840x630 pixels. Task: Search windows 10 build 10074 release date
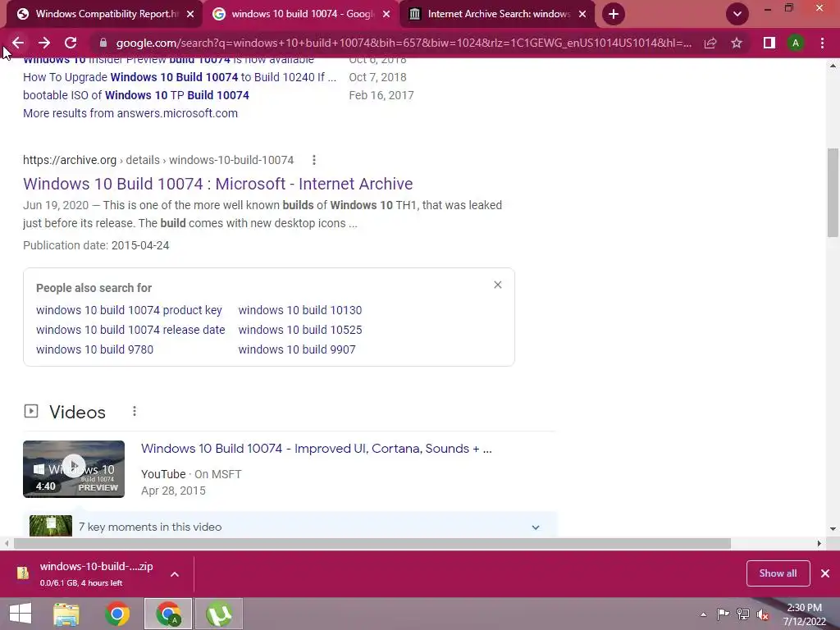tap(130, 330)
